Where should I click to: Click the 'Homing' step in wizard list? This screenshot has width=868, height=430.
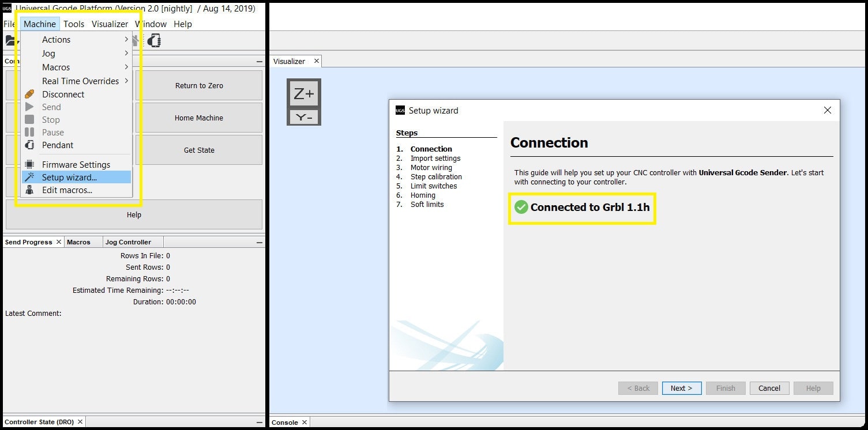[423, 195]
